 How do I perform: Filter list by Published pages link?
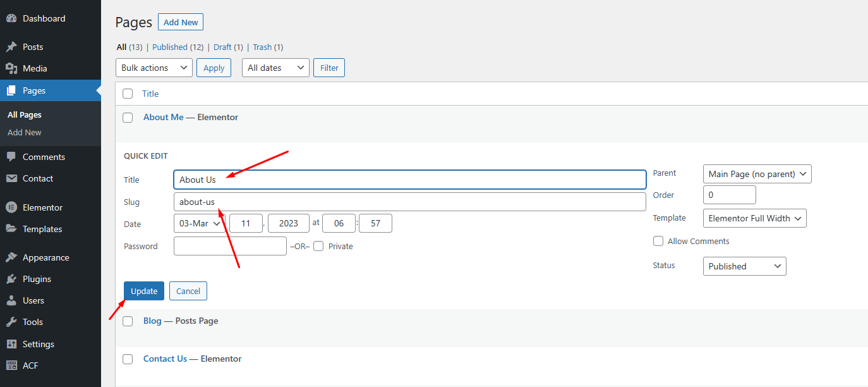pos(169,47)
